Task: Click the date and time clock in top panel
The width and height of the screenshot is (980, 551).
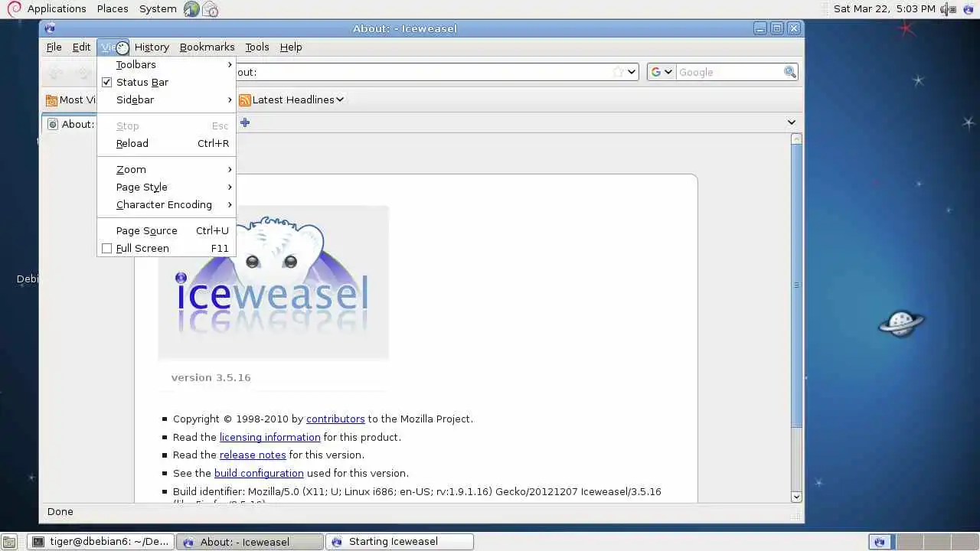Action: tap(884, 9)
